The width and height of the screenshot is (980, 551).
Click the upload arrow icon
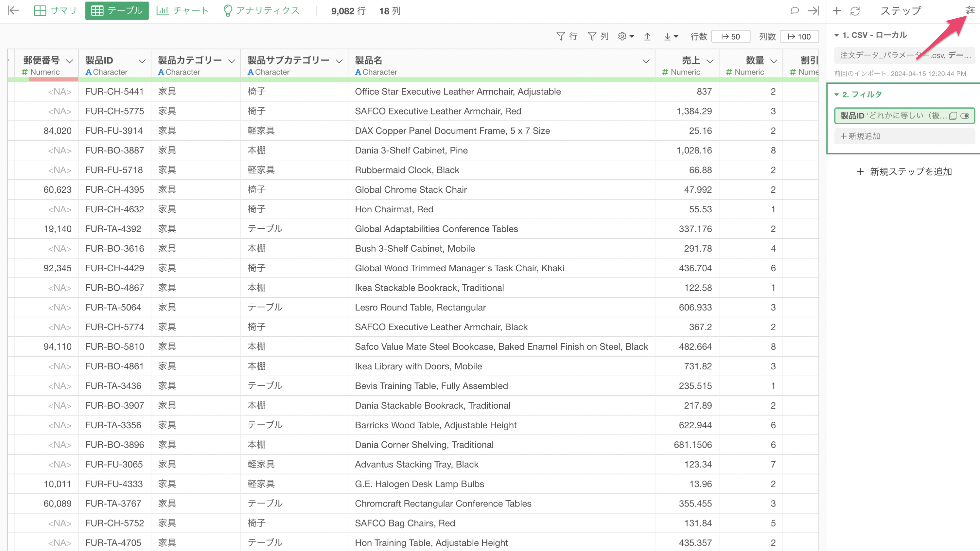point(647,37)
